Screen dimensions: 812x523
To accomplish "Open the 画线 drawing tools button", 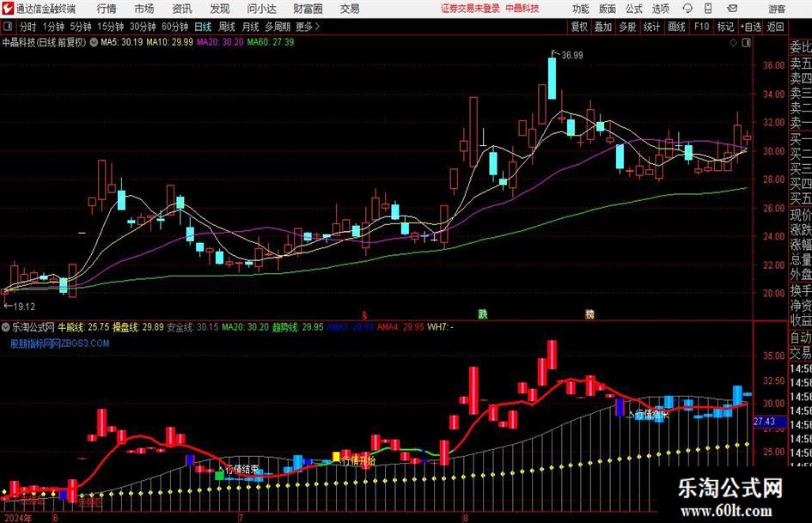I will (676, 27).
